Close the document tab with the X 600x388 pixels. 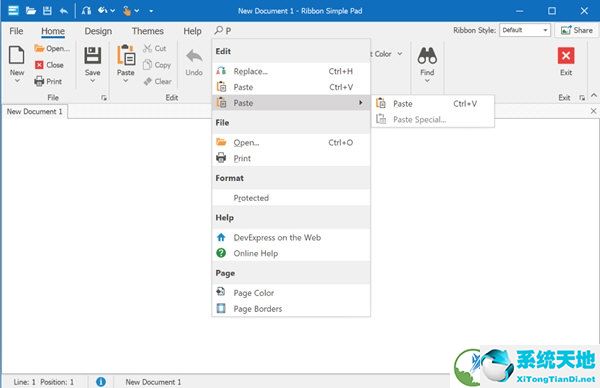click(593, 111)
